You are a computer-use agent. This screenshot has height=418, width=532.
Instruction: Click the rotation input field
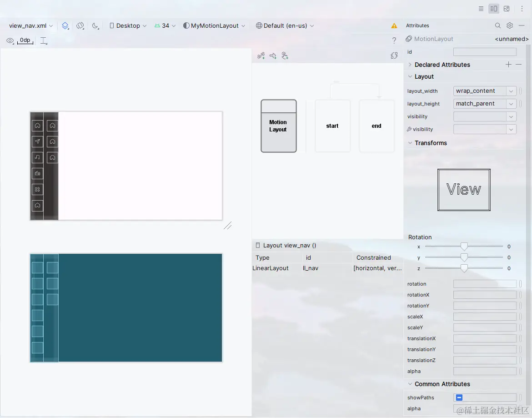pos(485,284)
